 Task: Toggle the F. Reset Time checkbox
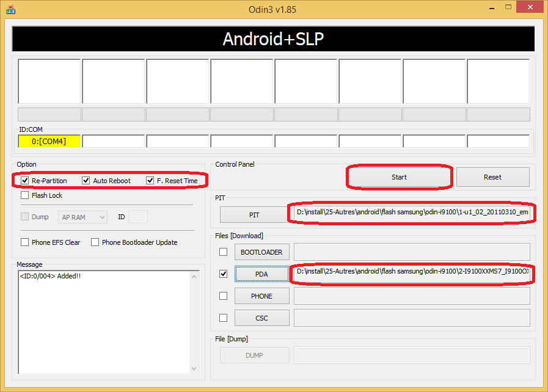pos(150,181)
